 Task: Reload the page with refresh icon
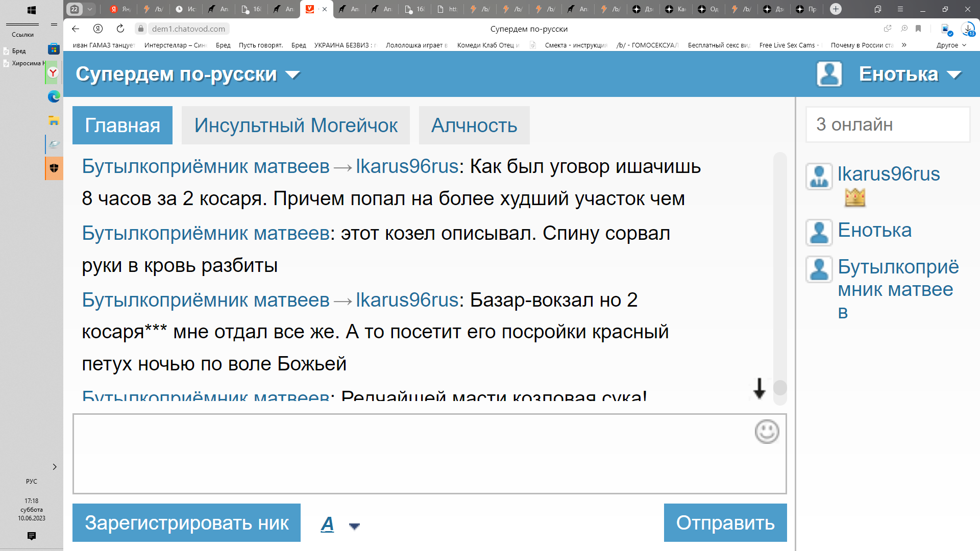(x=120, y=29)
